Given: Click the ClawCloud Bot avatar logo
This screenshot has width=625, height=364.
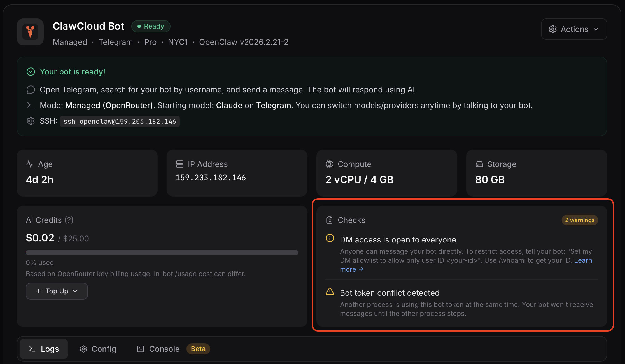Looking at the screenshot, I should pyautogui.click(x=30, y=32).
